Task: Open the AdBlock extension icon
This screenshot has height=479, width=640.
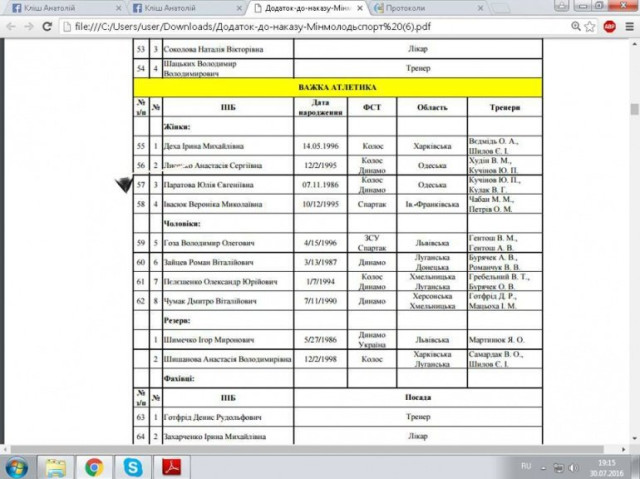Action: click(x=609, y=26)
